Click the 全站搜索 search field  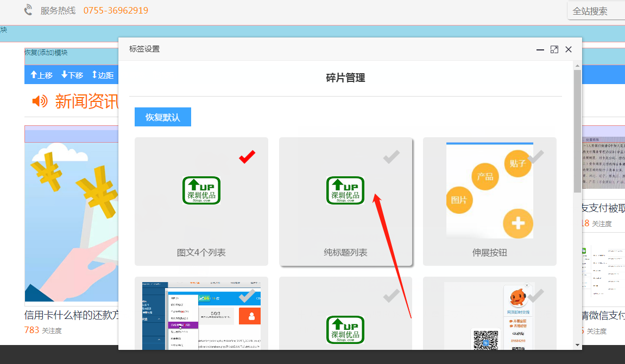596,11
